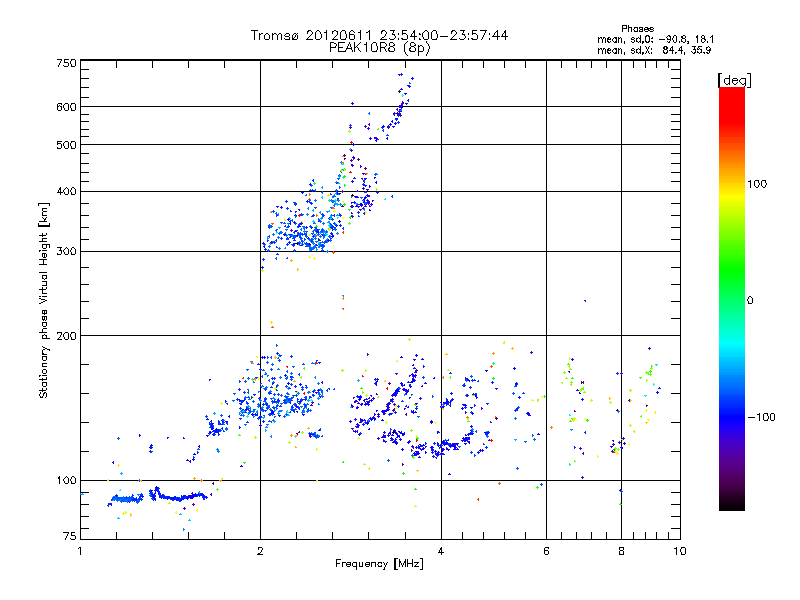Click the colorbar tick label "0"
The height and width of the screenshot is (600, 800).
click(750, 301)
